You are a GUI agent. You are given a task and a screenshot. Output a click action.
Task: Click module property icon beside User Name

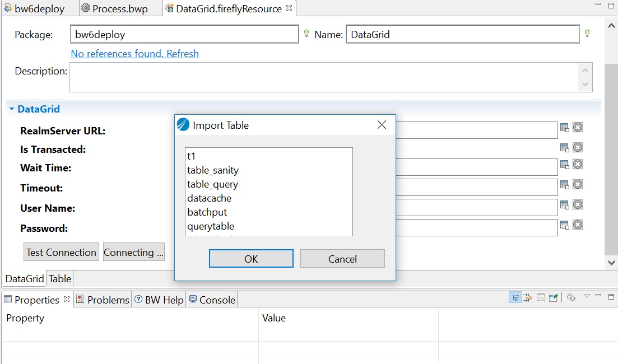565,205
